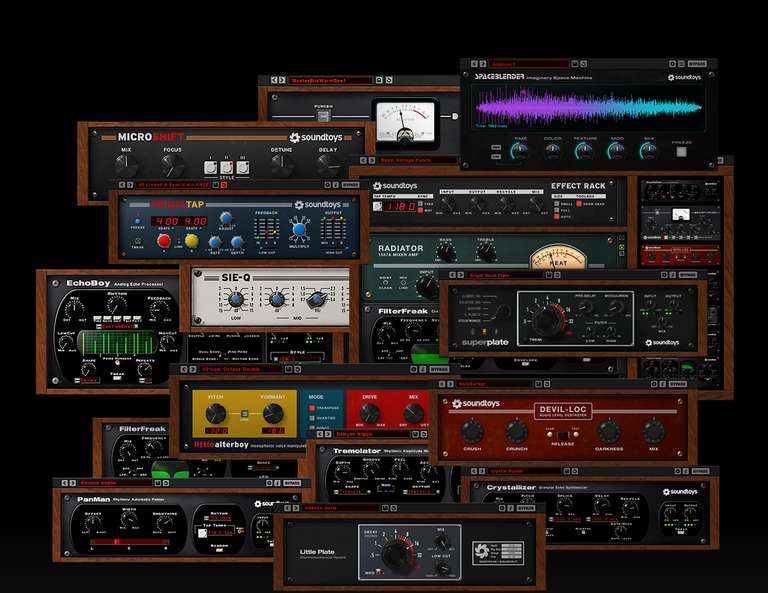Image resolution: width=768 pixels, height=593 pixels.
Task: Select next preset arrow above Little Plate
Action: click(296, 508)
